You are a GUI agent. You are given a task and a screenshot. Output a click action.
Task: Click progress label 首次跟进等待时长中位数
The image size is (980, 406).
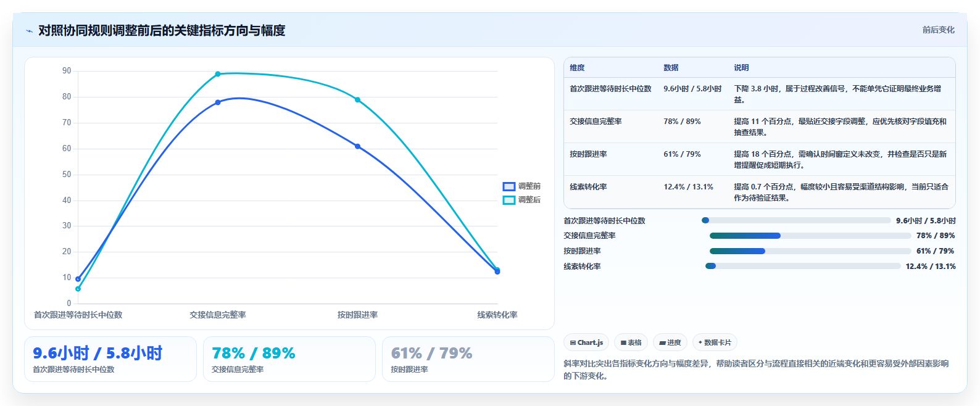[604, 221]
